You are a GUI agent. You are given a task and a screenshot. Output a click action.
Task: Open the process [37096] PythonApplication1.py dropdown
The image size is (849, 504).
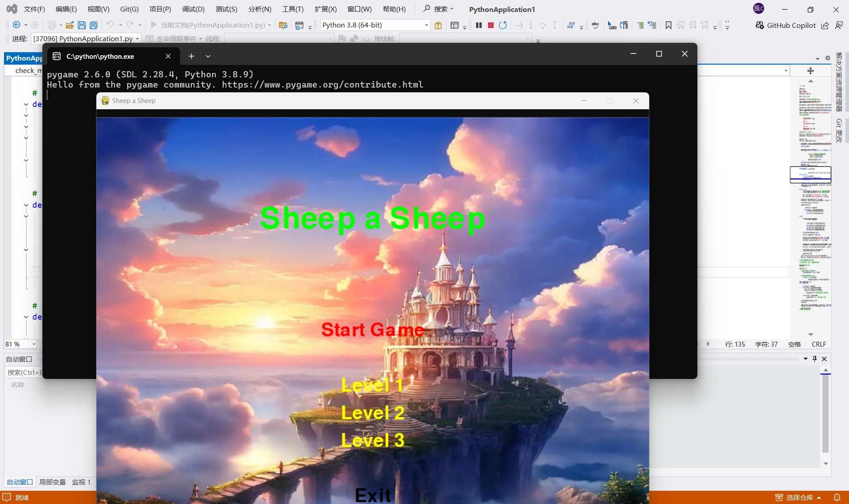138,39
